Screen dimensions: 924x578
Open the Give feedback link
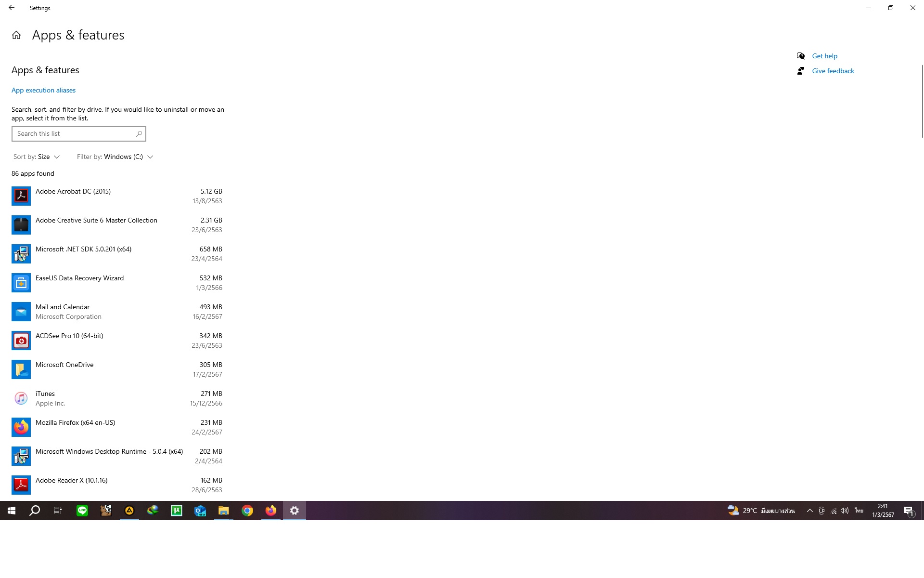point(833,71)
